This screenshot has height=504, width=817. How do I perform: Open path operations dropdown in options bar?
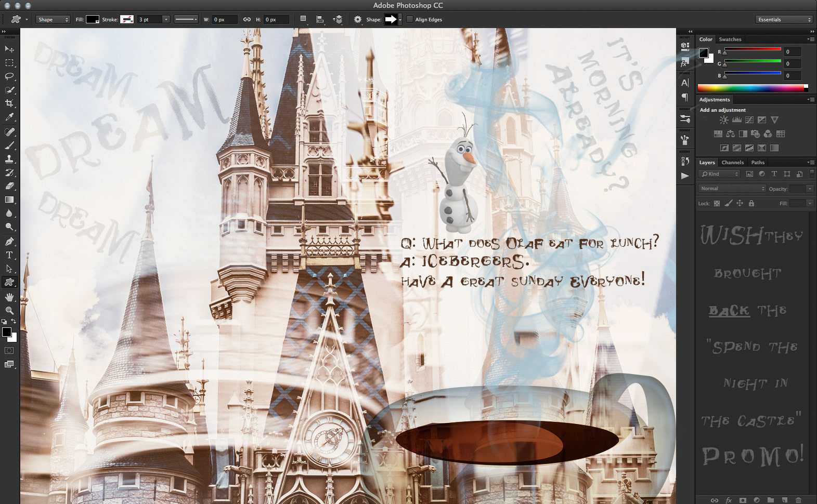point(303,20)
